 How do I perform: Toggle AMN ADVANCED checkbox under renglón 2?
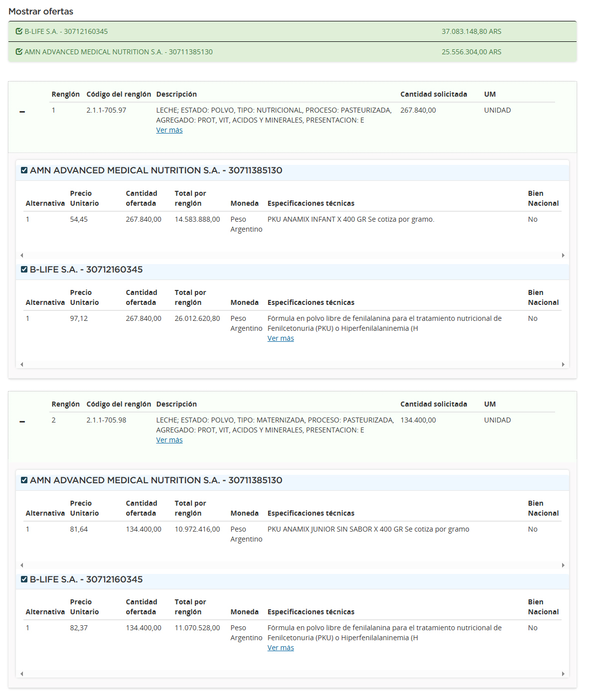pyautogui.click(x=24, y=480)
